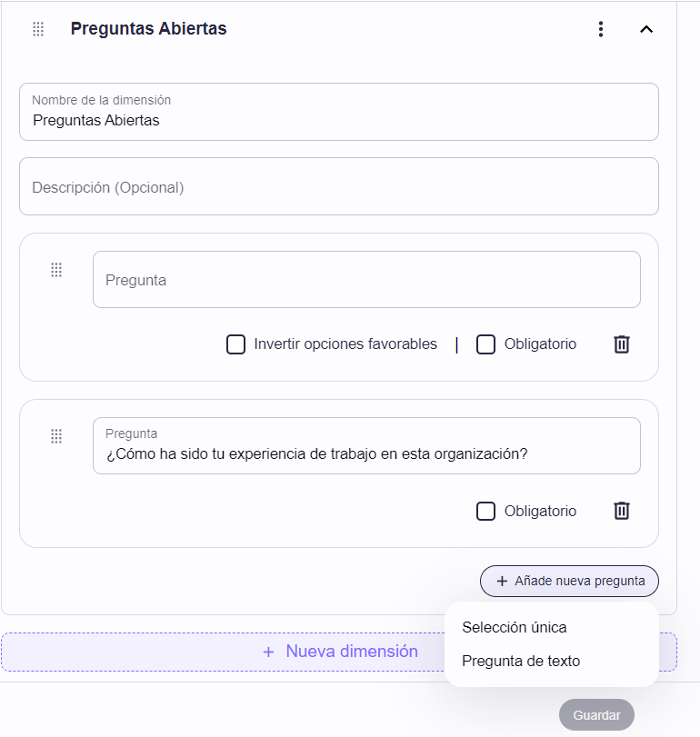This screenshot has height=737, width=700.
Task: Focus the Nombre de la dimensión field
Action: pyautogui.click(x=339, y=112)
